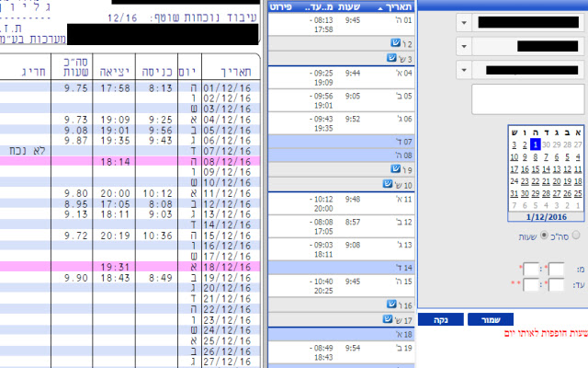Select list row 15 ה' with 10:40 start

(x=341, y=286)
